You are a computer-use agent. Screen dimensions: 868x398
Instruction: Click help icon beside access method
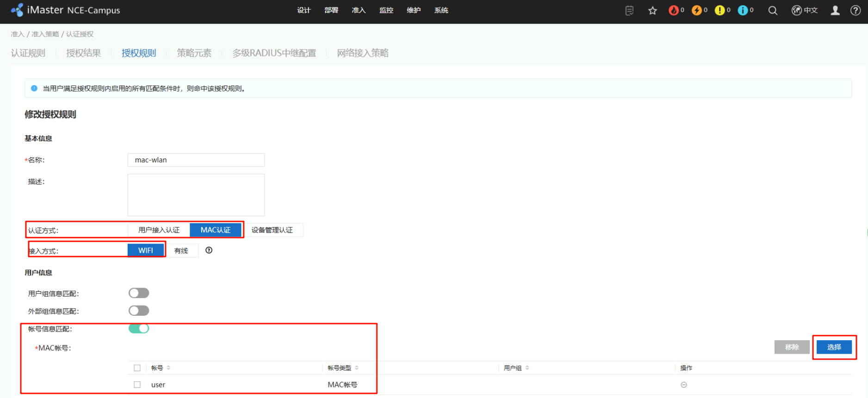(x=209, y=251)
